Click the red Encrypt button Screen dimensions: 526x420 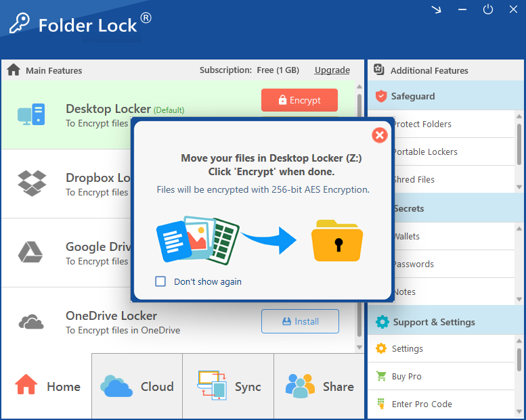(x=300, y=100)
